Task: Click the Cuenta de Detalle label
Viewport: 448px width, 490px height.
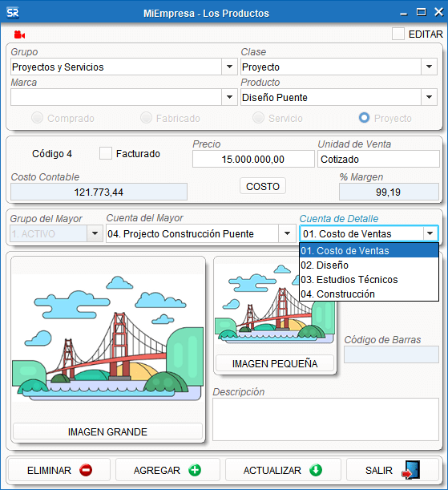Action: click(339, 218)
